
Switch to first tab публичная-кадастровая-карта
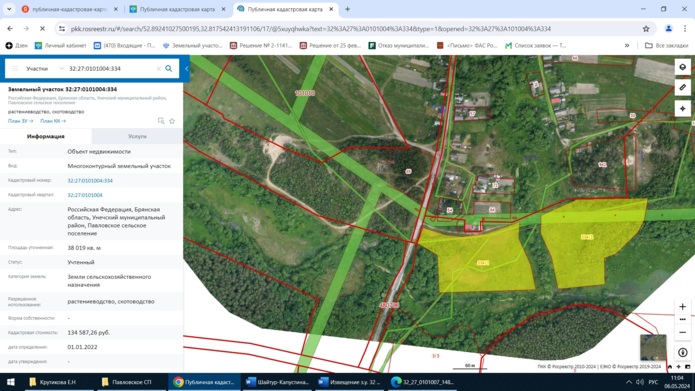[70, 9]
